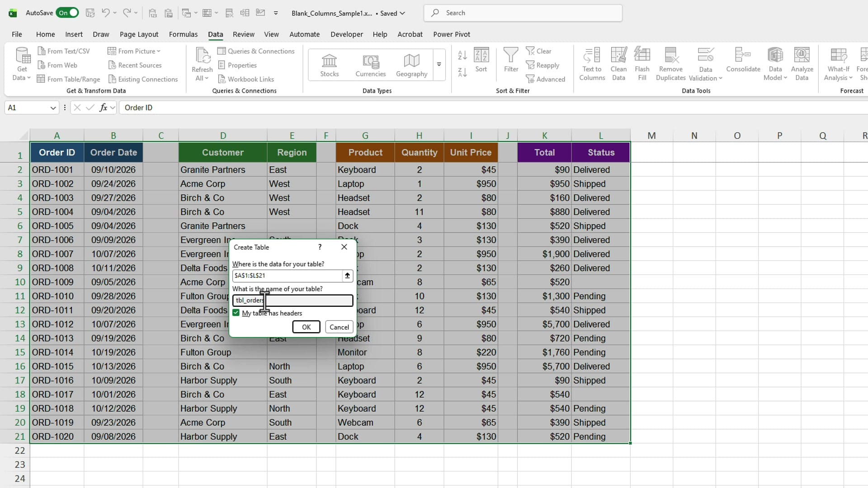This screenshot has height=488, width=868.
Task: Open the Power Pivot tab
Action: click(451, 34)
